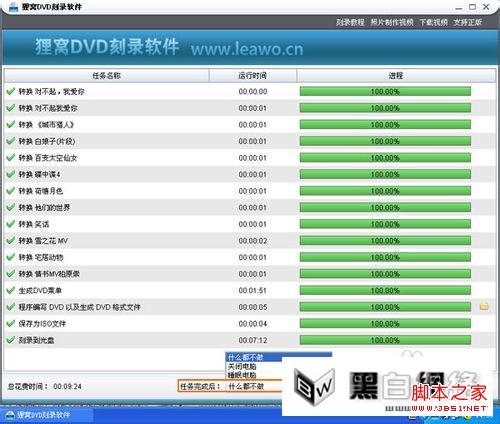Click the green checkmark beside 转换《城市猎人》
This screenshot has width=500, height=424.
point(11,124)
